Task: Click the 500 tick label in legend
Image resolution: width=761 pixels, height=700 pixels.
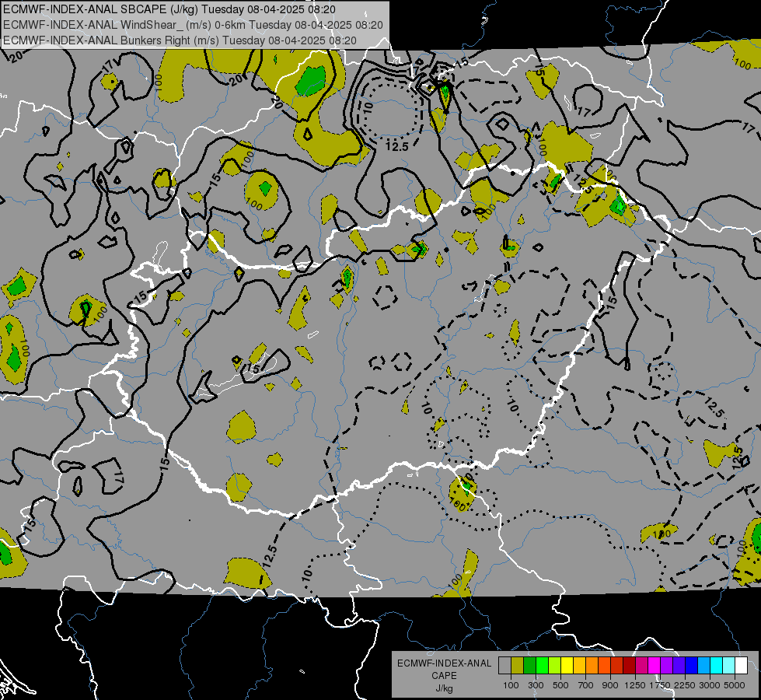Action: 560,685
